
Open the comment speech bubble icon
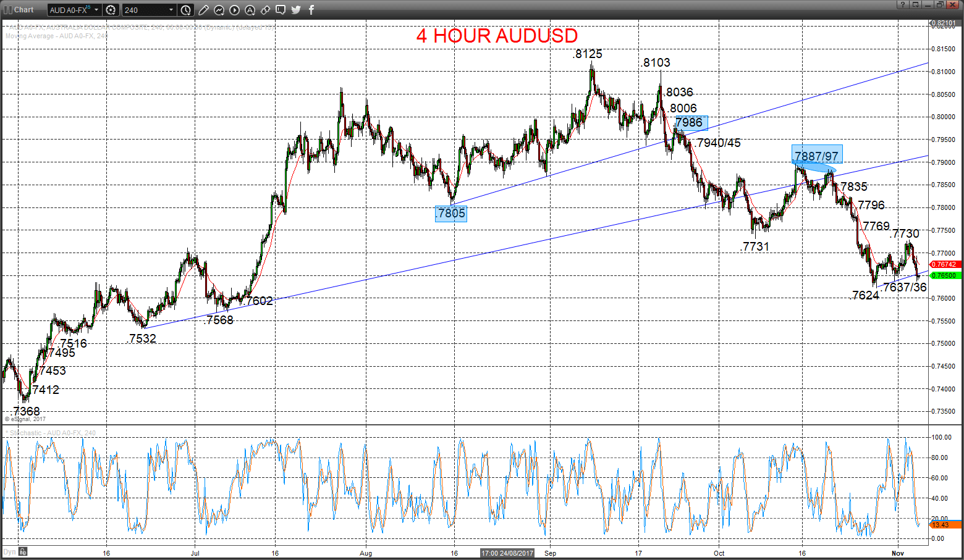[x=281, y=10]
